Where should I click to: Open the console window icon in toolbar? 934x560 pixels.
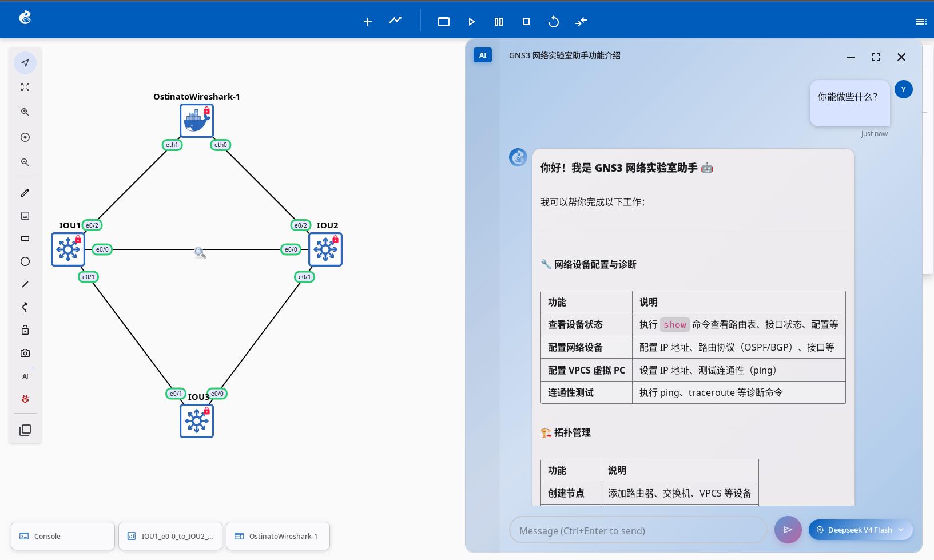(x=444, y=22)
